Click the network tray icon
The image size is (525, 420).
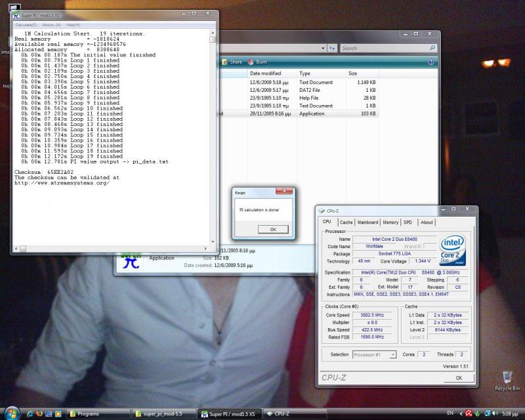[488, 413]
